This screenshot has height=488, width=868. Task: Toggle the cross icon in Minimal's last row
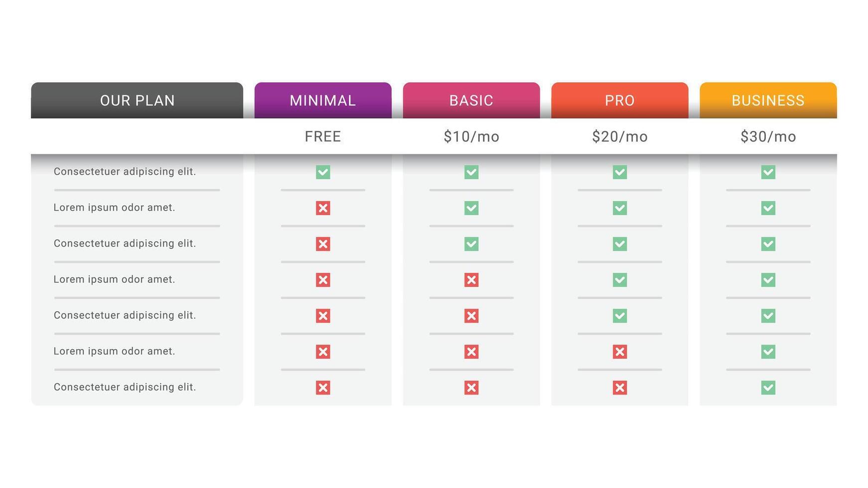click(x=323, y=387)
